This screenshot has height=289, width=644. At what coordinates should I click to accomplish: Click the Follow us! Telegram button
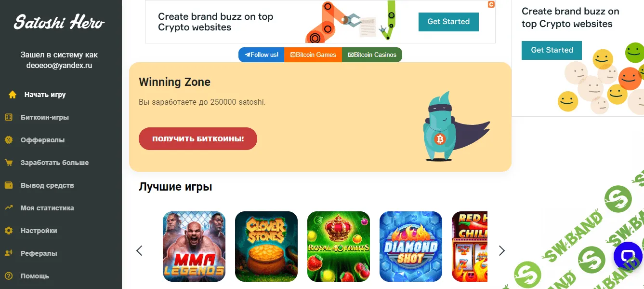262,55
